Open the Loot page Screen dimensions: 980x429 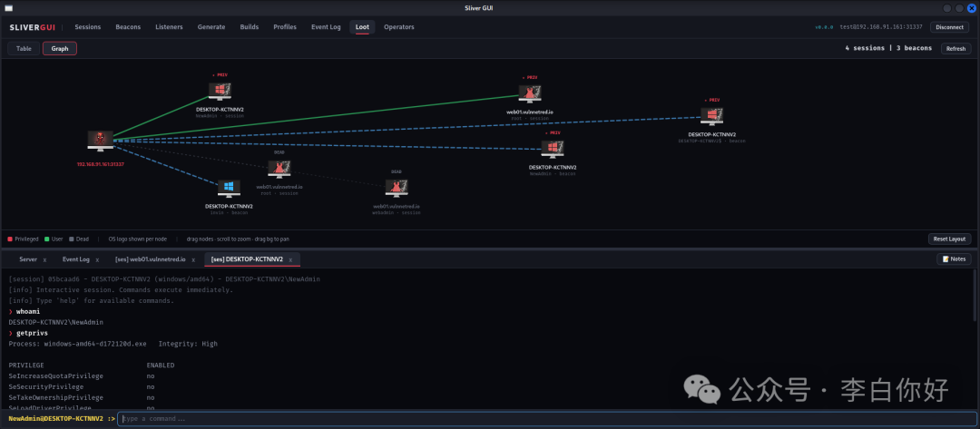point(362,27)
